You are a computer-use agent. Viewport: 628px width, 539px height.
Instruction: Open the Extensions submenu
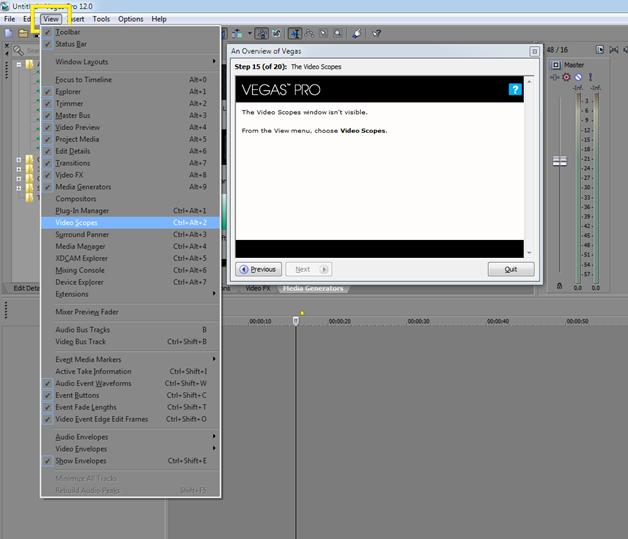[130, 294]
